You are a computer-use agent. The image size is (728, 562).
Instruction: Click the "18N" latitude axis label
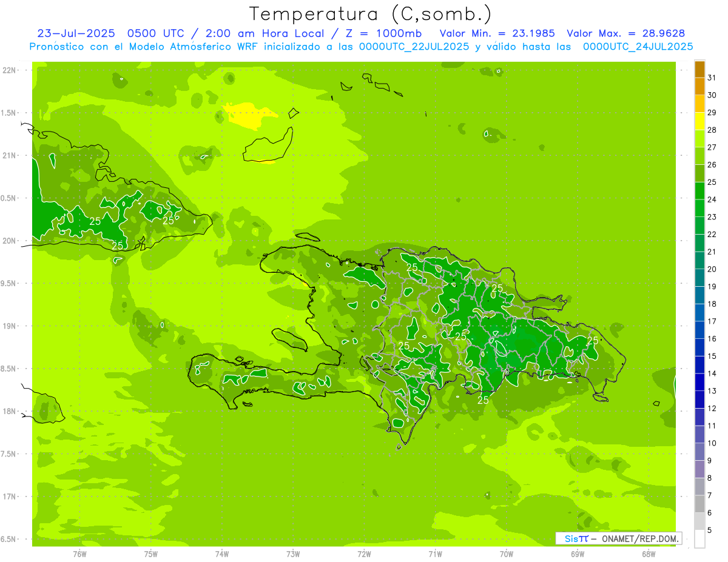[x=10, y=411]
